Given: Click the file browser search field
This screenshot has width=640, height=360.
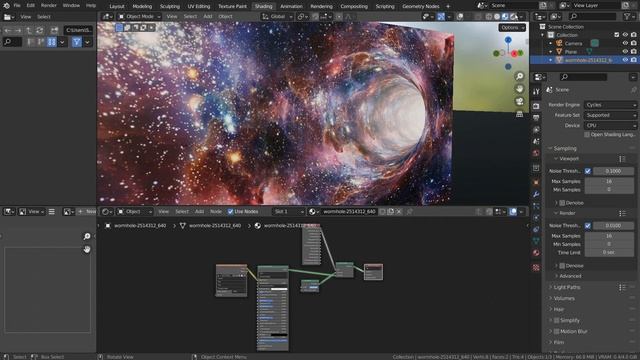Looking at the screenshot, I should click(x=12, y=42).
